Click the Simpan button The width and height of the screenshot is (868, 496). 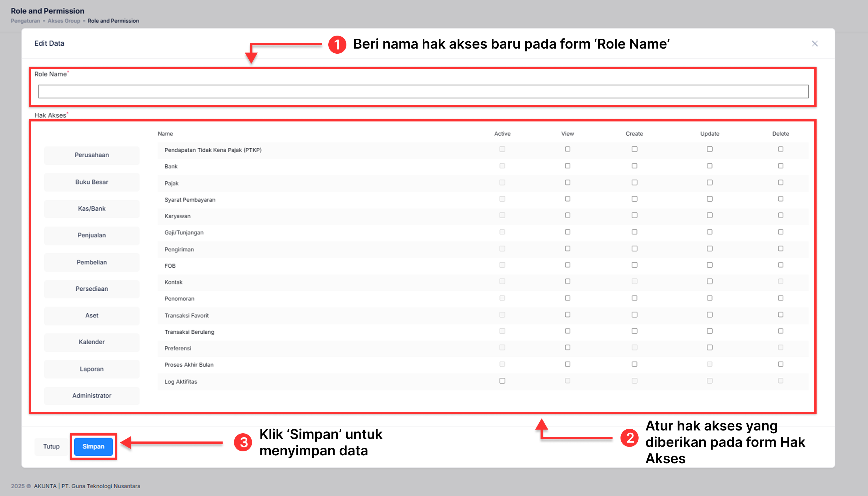[93, 446]
